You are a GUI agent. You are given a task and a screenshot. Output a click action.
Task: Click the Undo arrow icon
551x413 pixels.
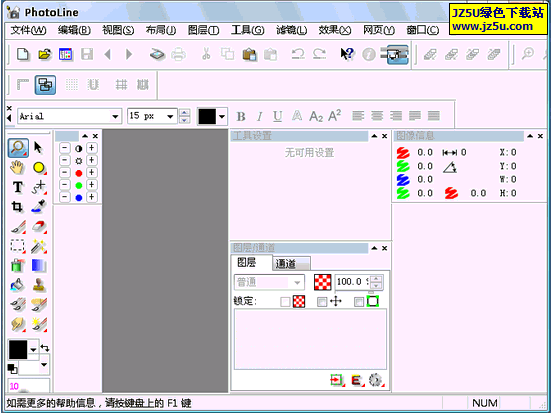pos(298,54)
